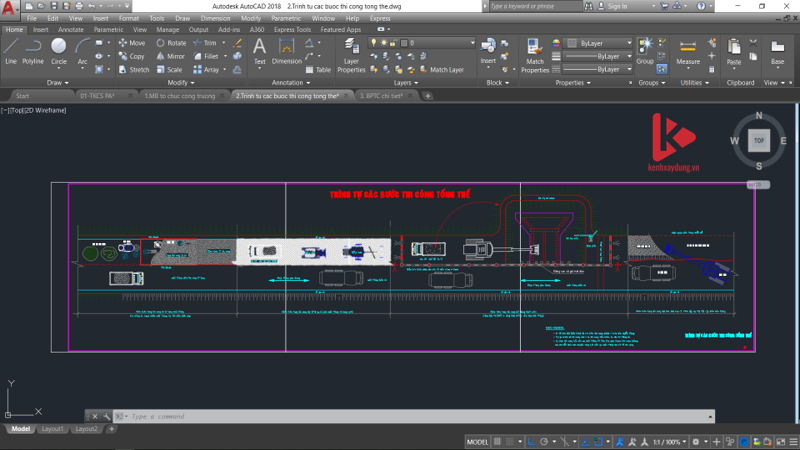Screen dimensions: 800x450
Task: Switch to the Annotate ribbon tab
Action: click(72, 30)
